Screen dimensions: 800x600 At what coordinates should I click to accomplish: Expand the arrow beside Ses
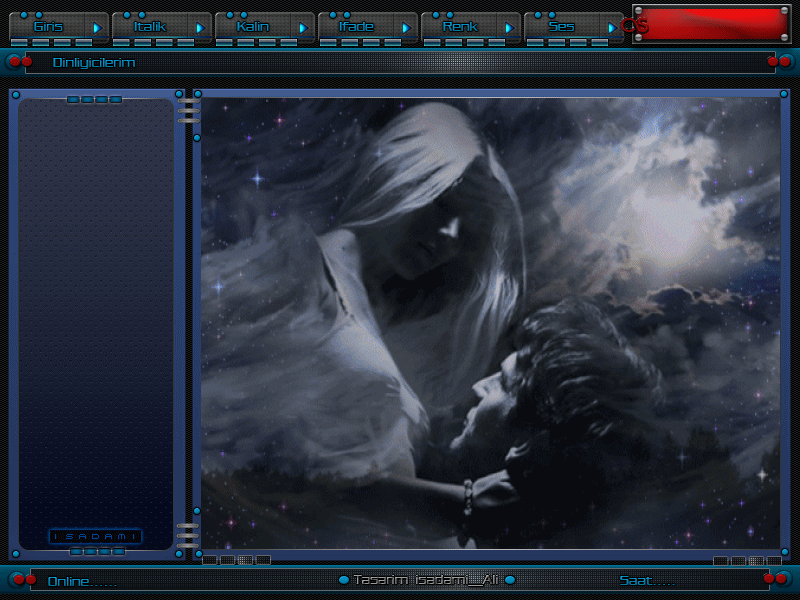tap(612, 28)
